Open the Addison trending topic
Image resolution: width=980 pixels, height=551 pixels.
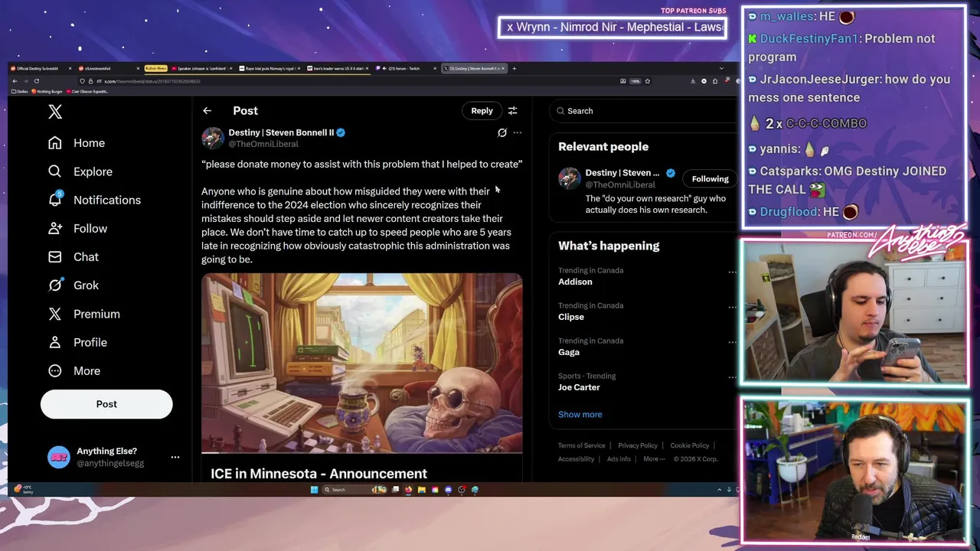point(575,282)
